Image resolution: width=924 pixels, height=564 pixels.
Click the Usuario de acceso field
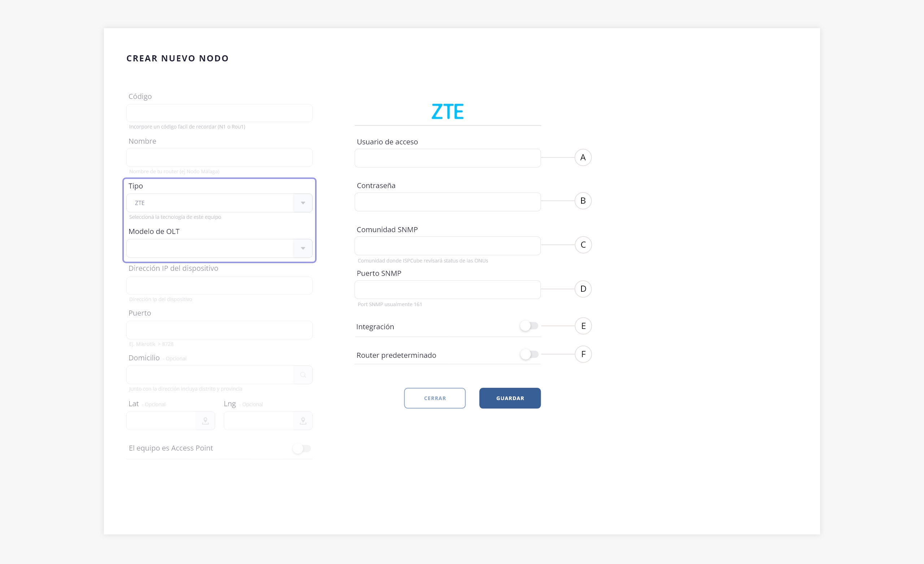point(447,158)
